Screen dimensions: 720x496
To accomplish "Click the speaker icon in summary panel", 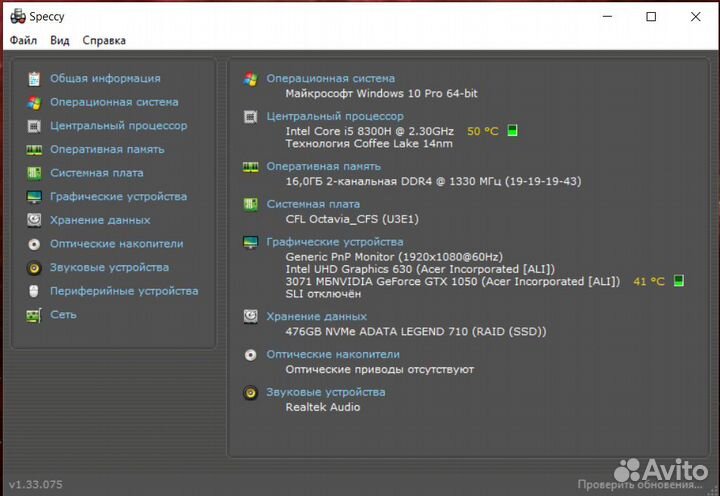I will click(251, 393).
